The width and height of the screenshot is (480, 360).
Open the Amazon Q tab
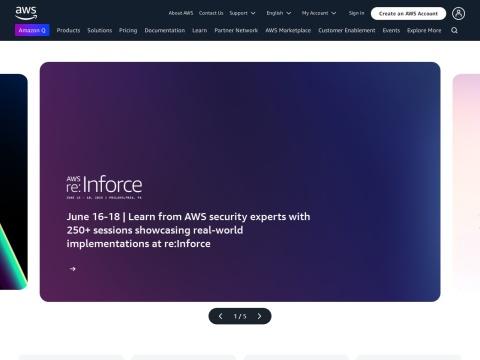pos(32,30)
